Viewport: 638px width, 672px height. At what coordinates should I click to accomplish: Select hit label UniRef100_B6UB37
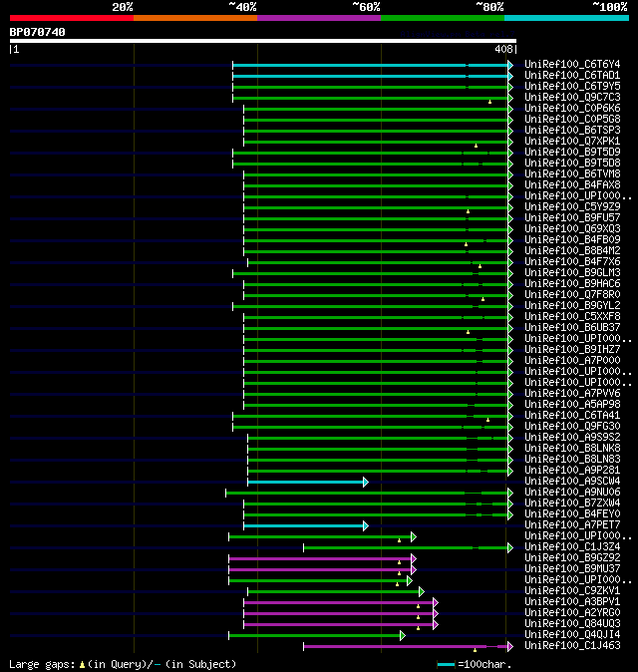pyautogui.click(x=572, y=327)
